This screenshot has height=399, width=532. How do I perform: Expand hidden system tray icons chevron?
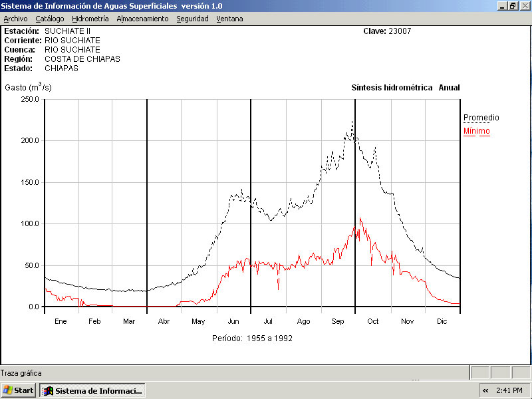485,390
